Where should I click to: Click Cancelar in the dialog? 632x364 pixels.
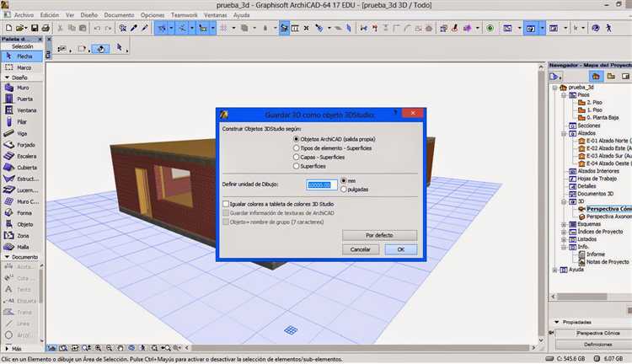361,249
